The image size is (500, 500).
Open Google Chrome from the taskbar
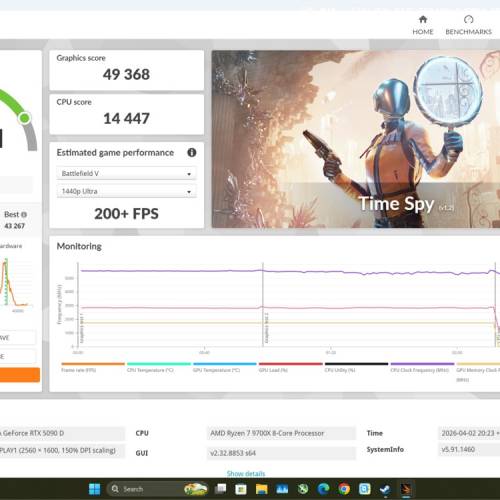(x=344, y=489)
